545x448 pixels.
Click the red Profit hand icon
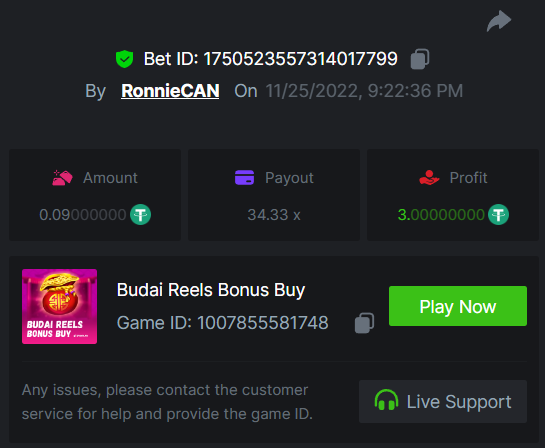coord(429,178)
